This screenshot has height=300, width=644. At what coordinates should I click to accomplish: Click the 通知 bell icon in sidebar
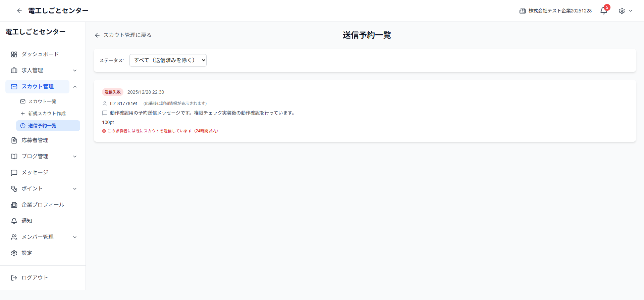point(14,221)
